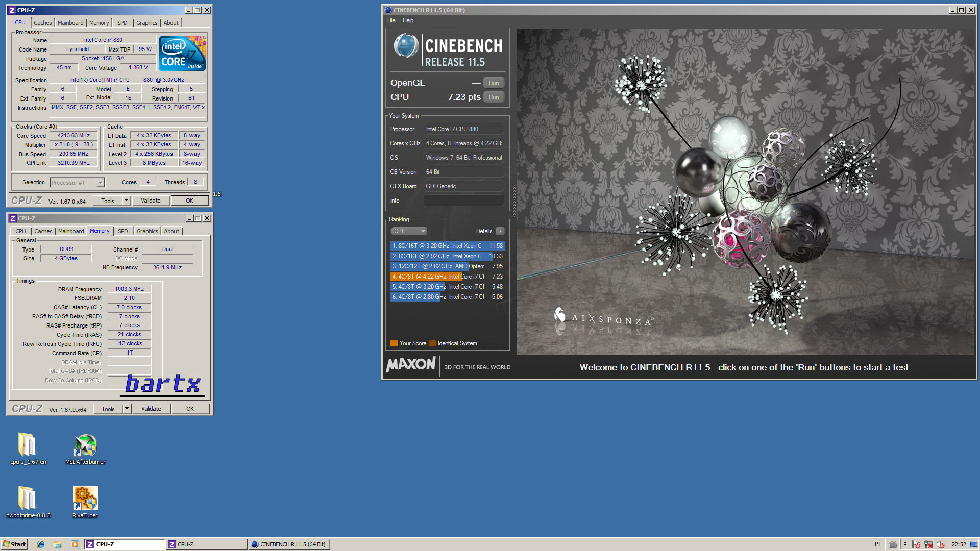
Task: Select ranking row 3 AMD Opteron 7.95
Action: tap(448, 266)
